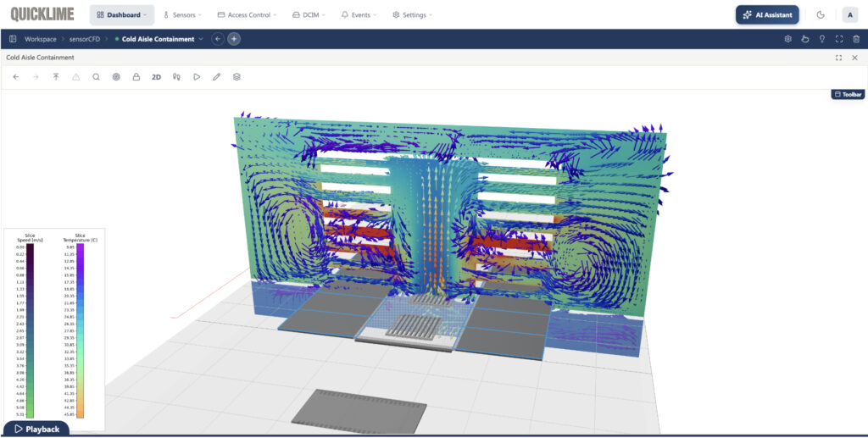Switch the view to 2D mode
868x438 pixels.
(156, 77)
